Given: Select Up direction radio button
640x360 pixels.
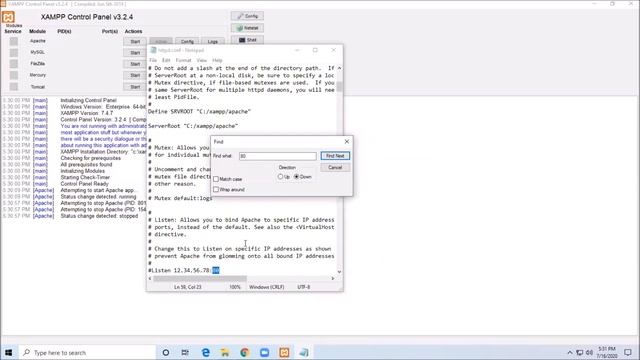Looking at the screenshot, I should tap(280, 177).
